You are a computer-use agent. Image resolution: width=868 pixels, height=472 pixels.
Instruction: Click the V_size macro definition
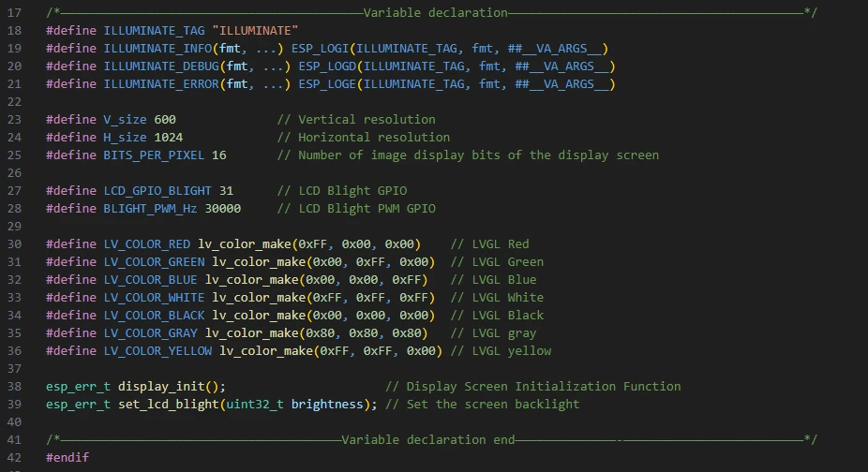[x=125, y=119]
